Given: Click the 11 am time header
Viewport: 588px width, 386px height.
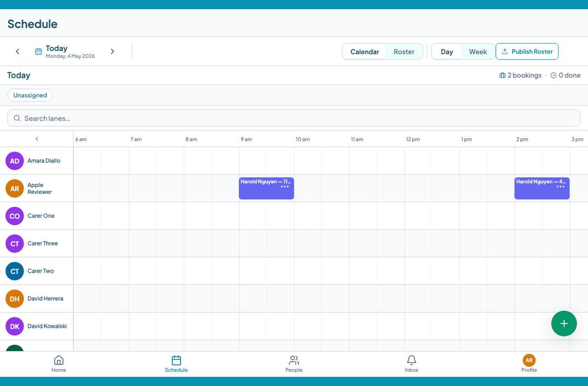Looking at the screenshot, I should tap(357, 139).
